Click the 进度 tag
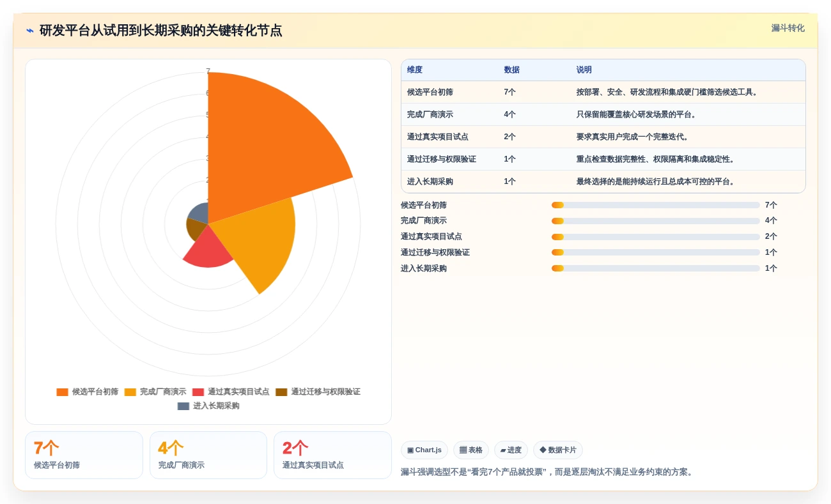 [x=511, y=450]
